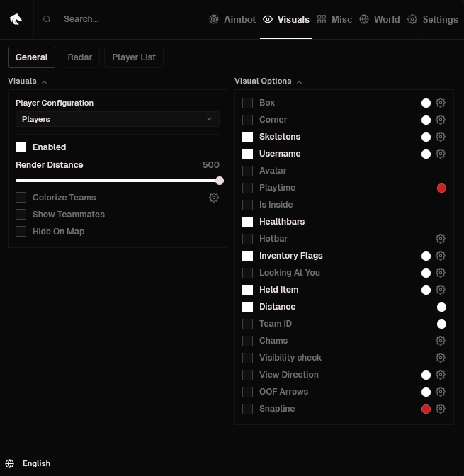
Task: Click the Render Distance value 500
Action: click(210, 165)
